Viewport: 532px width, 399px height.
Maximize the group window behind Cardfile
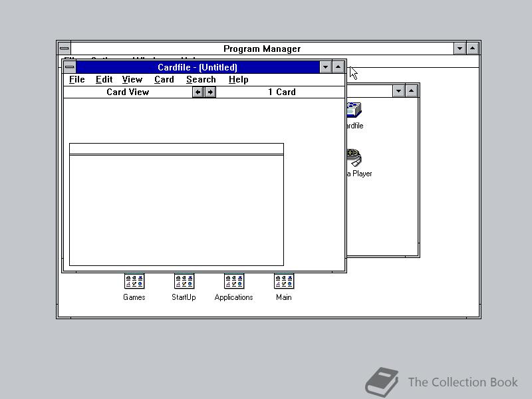click(x=411, y=91)
